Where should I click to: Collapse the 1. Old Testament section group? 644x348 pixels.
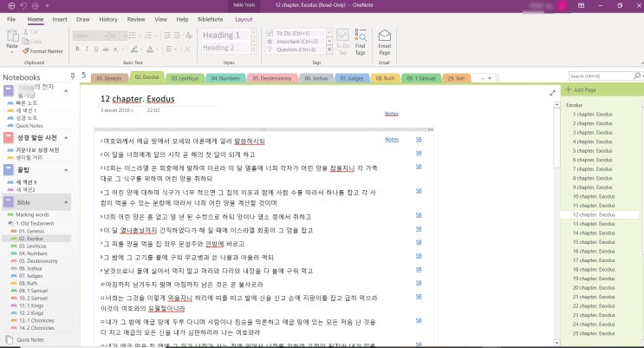10,223
